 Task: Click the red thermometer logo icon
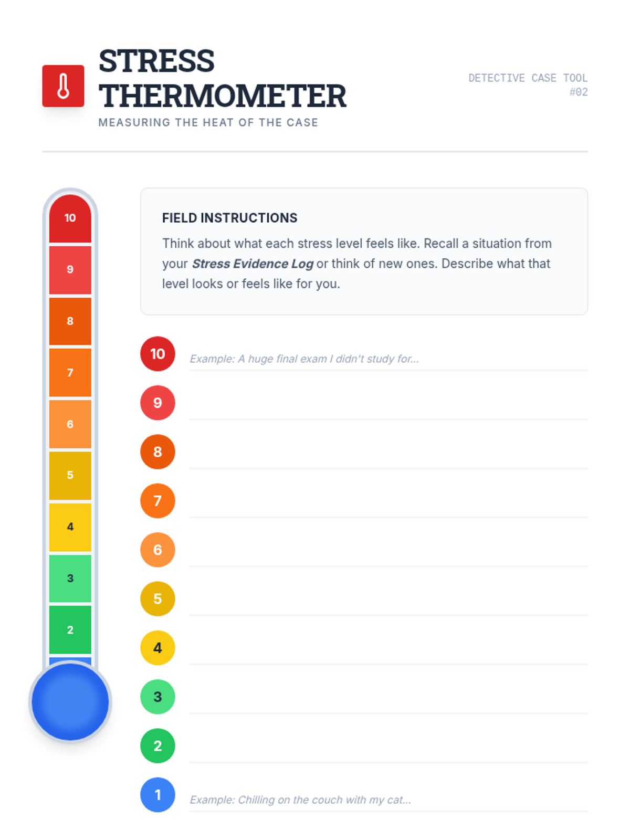[x=63, y=86]
